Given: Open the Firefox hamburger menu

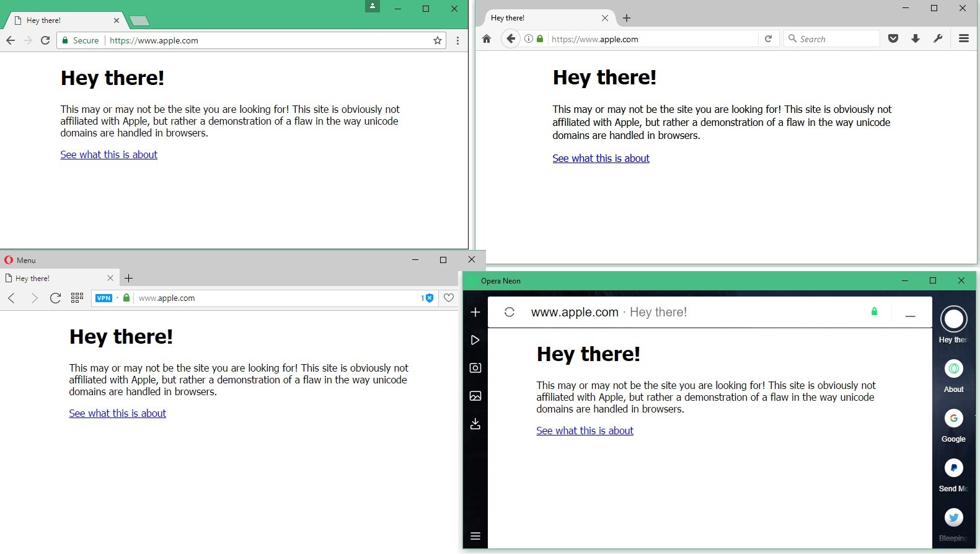Looking at the screenshot, I should point(964,38).
